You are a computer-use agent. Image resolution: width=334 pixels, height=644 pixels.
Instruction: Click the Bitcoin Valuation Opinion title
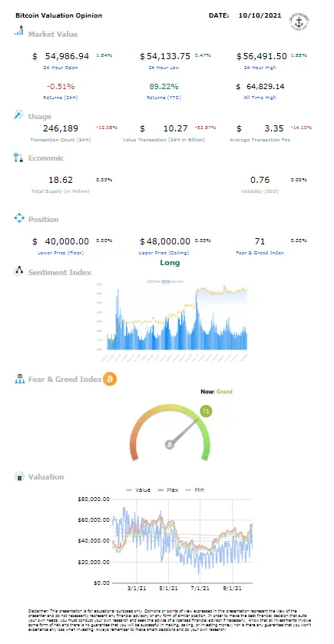pyautogui.click(x=58, y=15)
